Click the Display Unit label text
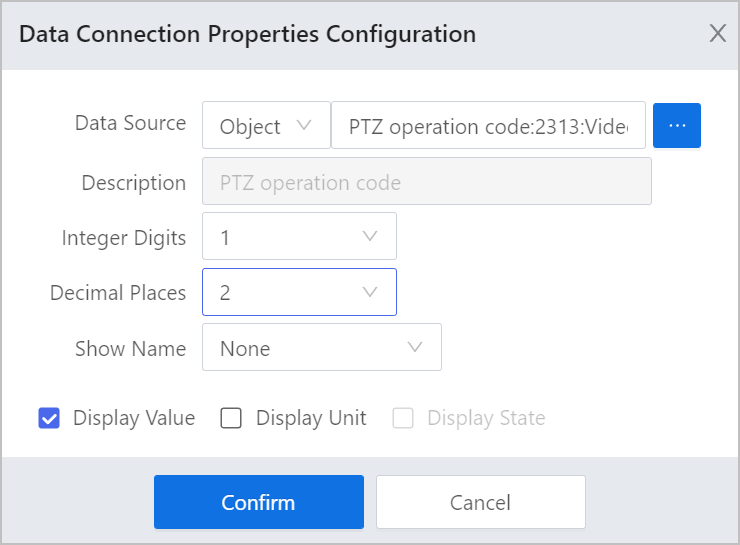This screenshot has width=740, height=545. point(311,418)
